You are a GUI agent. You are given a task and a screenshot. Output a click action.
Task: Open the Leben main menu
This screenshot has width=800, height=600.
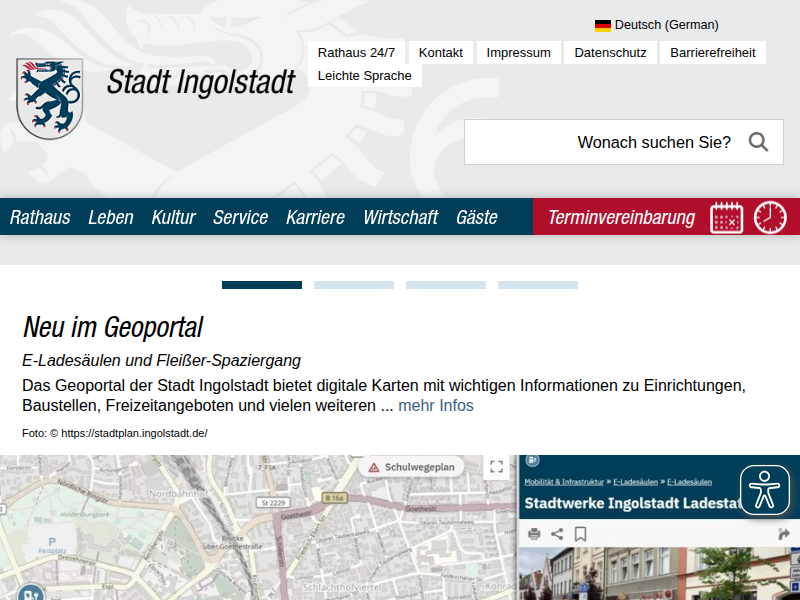(x=111, y=217)
